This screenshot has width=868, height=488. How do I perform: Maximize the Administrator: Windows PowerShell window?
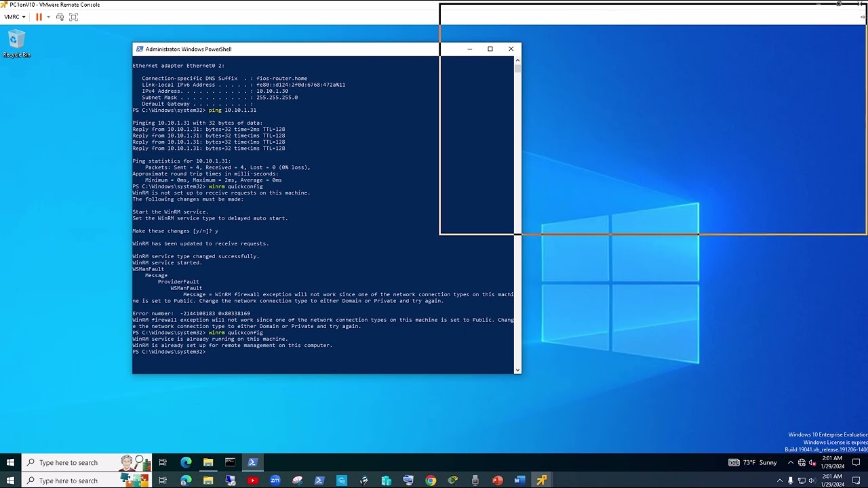point(490,49)
